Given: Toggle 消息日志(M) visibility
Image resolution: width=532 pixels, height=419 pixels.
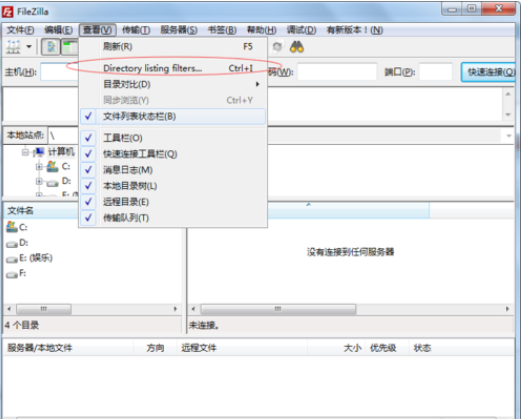Looking at the screenshot, I should (x=173, y=170).
